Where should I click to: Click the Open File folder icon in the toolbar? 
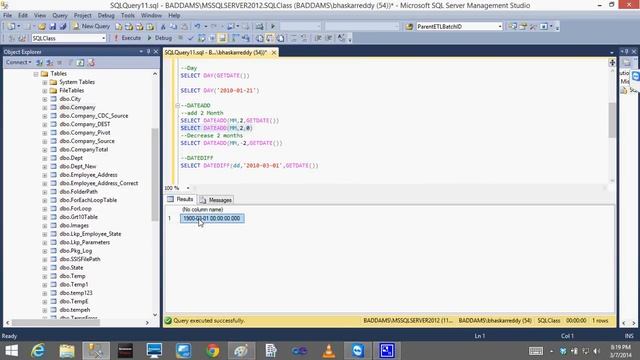point(42,27)
